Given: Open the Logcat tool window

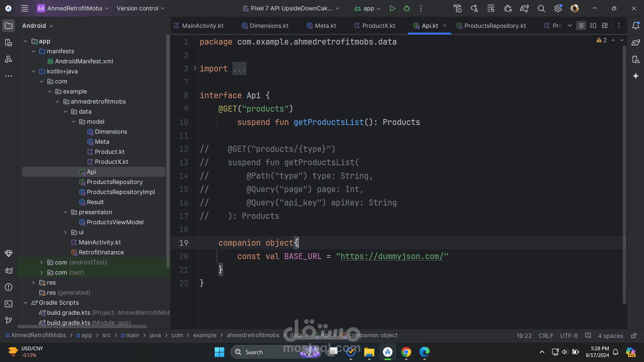Looking at the screenshot, I should tap(9, 270).
